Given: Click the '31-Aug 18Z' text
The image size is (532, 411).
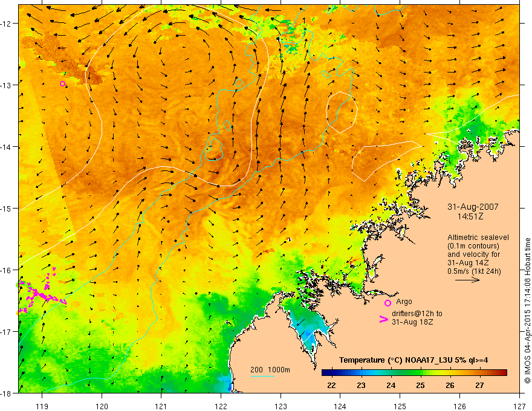Looking at the screenshot, I should [412, 322].
